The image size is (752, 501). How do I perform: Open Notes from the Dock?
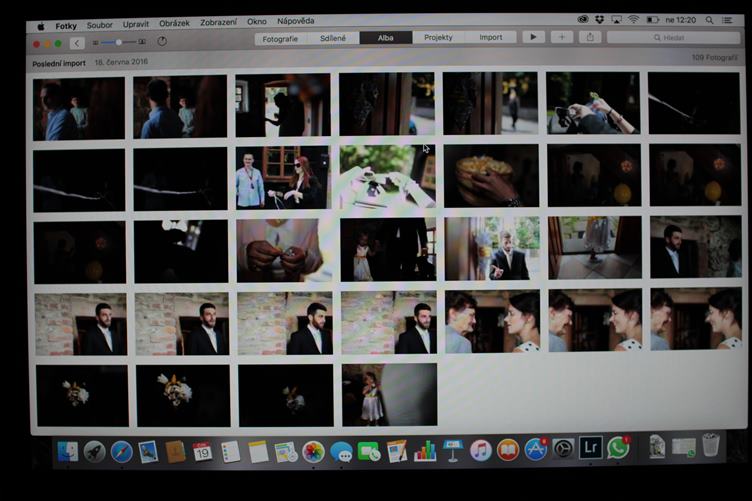258,452
